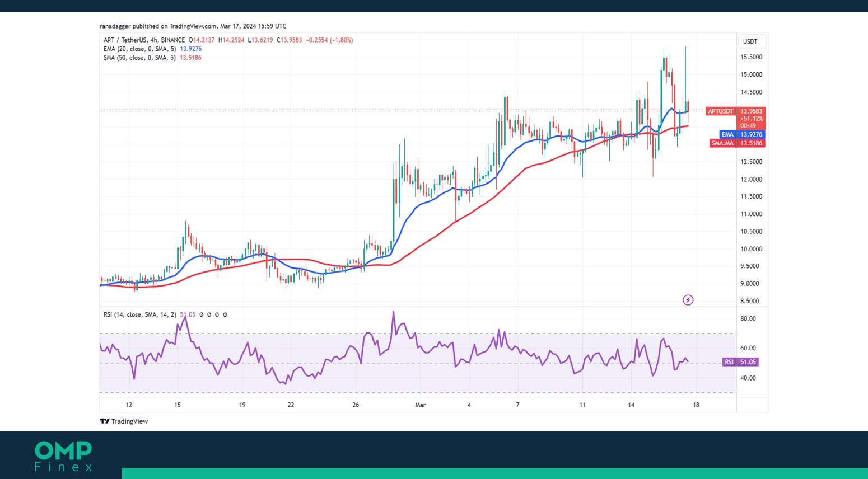Click the H14.2924 high value
868x479 pixels.
[x=231, y=40]
